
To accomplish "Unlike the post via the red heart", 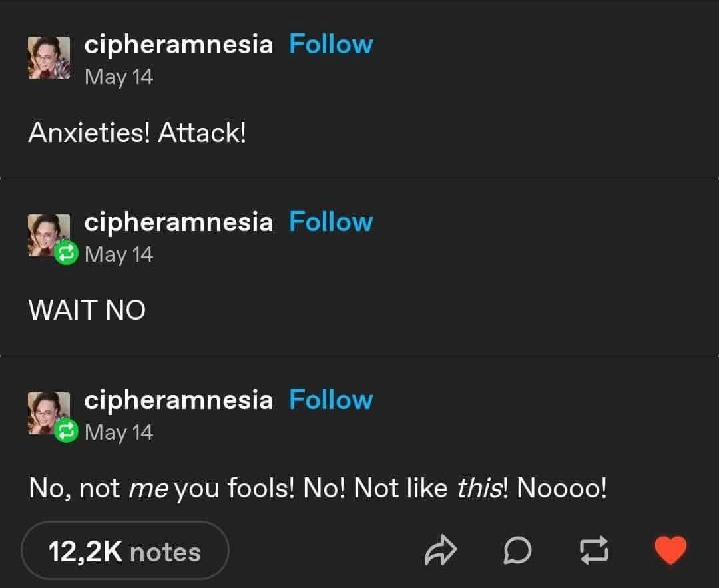I will point(670,550).
